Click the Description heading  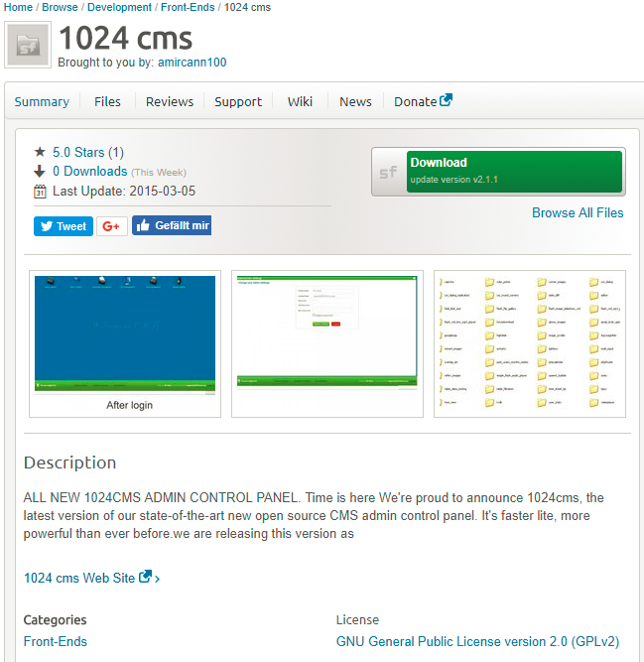[x=70, y=463]
